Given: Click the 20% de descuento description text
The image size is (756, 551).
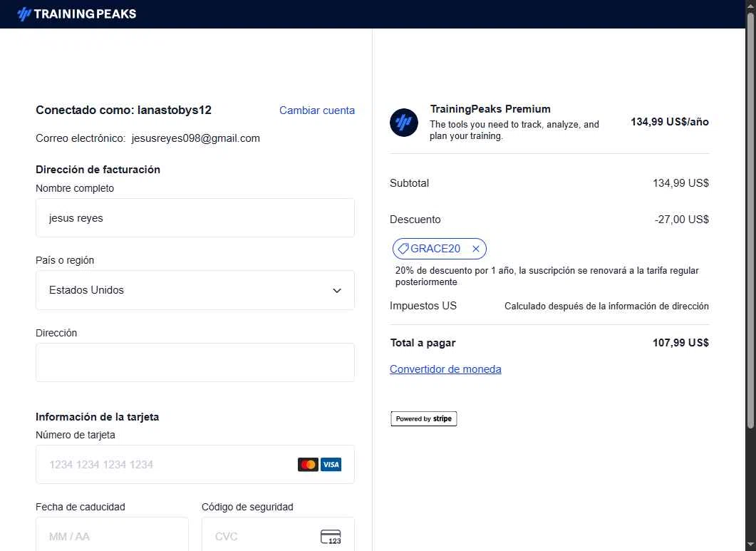Looking at the screenshot, I should [x=547, y=277].
